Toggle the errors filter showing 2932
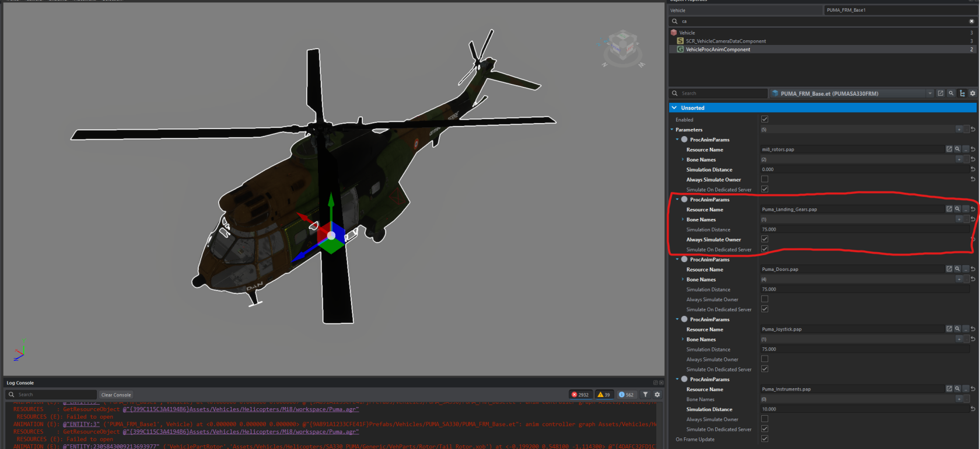This screenshot has height=449, width=980. click(580, 395)
